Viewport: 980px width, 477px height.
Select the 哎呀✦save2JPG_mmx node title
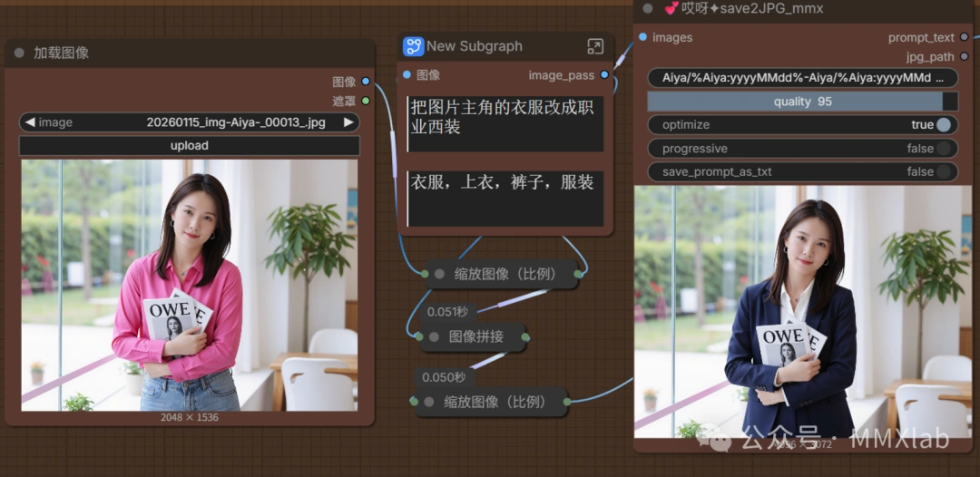(x=743, y=9)
